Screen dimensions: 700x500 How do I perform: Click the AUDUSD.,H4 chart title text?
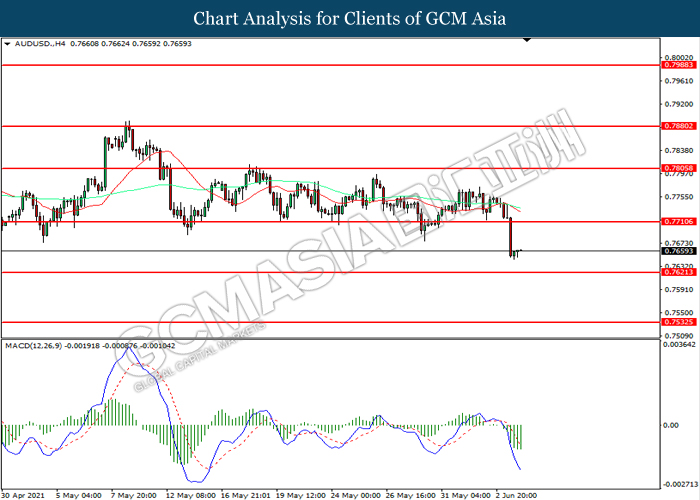[x=40, y=44]
